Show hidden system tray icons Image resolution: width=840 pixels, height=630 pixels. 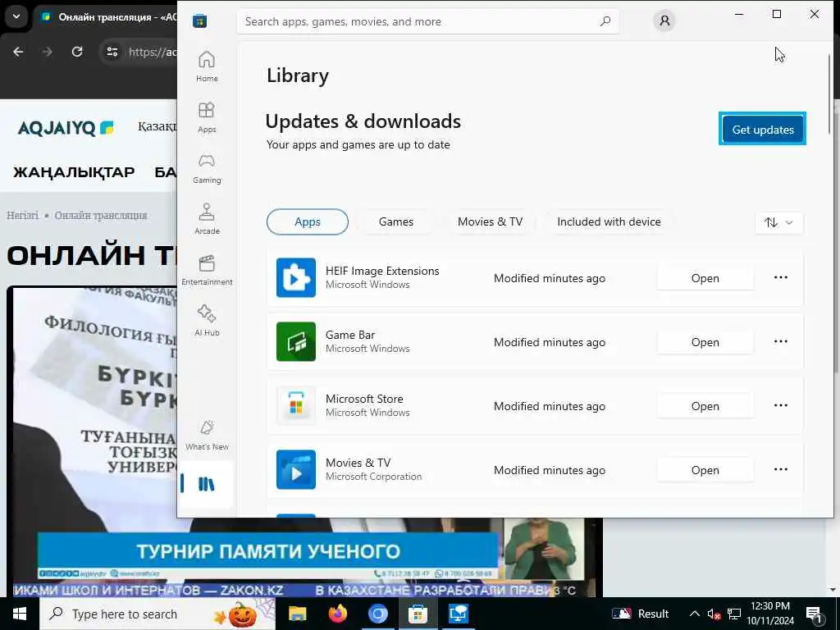coord(694,614)
